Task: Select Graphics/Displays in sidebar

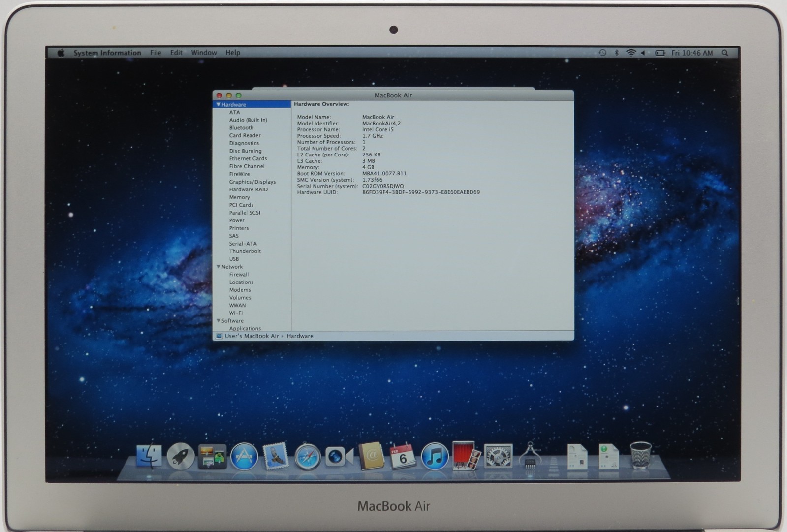Action: coord(252,182)
